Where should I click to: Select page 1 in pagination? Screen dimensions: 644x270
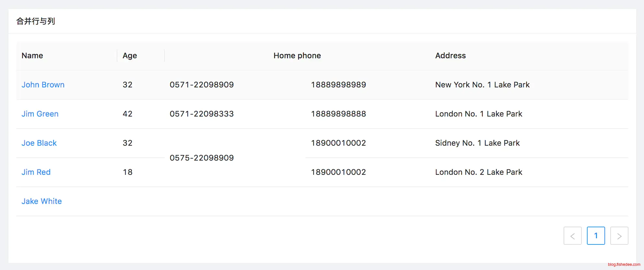[x=596, y=236]
